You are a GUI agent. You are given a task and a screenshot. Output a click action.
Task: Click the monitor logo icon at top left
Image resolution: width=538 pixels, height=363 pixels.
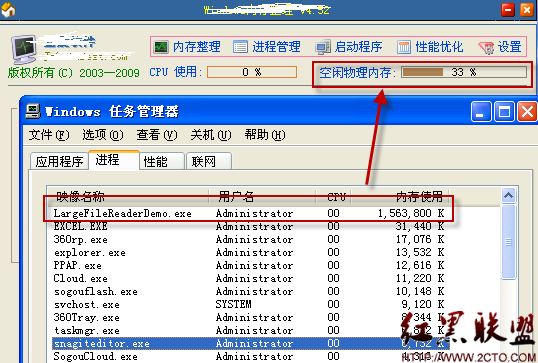pyautogui.click(x=24, y=50)
